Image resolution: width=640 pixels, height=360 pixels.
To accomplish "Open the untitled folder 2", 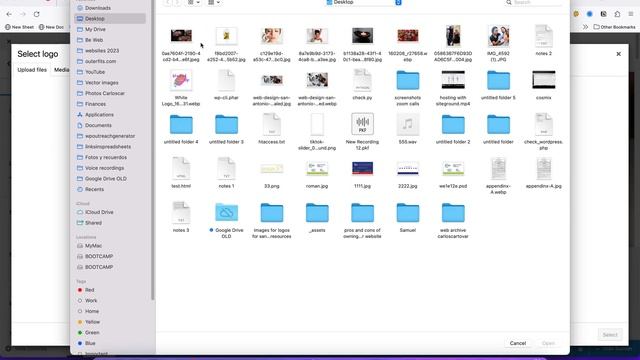I will point(453,124).
